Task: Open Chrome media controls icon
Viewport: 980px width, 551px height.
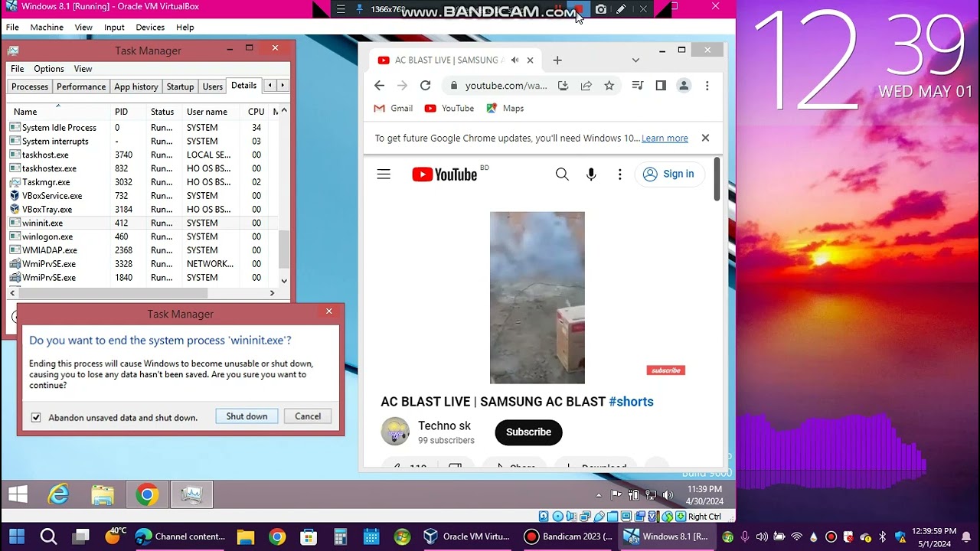Action: (x=638, y=86)
